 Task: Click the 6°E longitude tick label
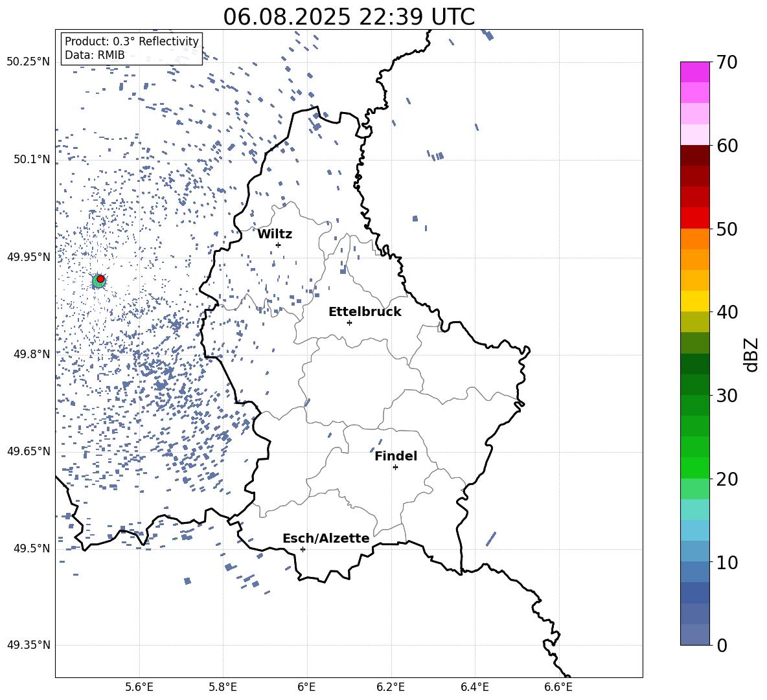pyautogui.click(x=306, y=687)
